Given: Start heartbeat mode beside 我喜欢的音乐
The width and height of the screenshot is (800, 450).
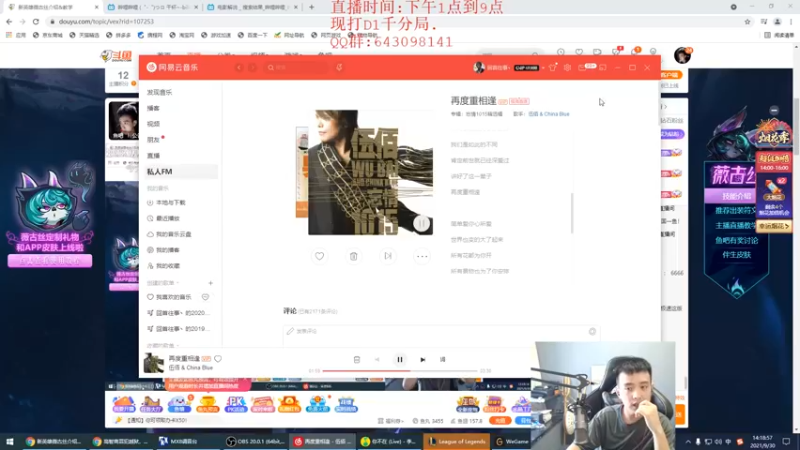Looking at the screenshot, I should 205,297.
